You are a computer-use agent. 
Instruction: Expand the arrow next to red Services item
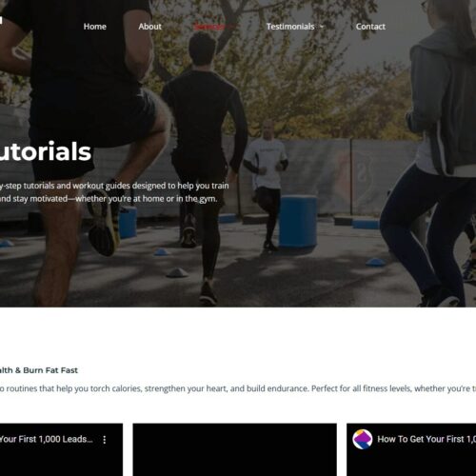point(232,27)
